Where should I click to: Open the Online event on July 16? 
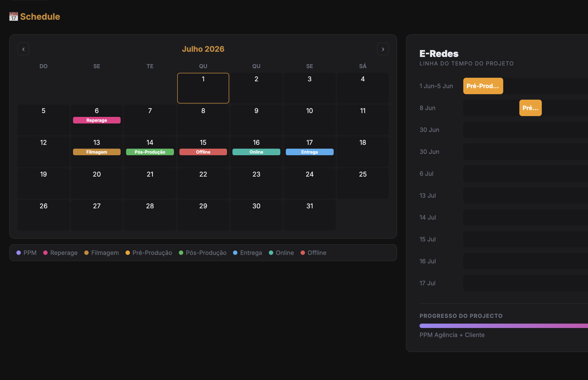(256, 152)
